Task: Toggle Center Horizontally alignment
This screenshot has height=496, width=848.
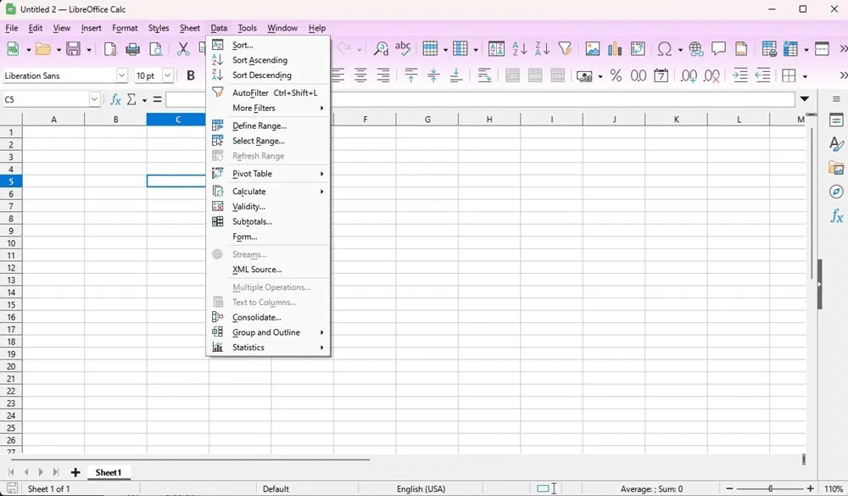Action: click(x=361, y=76)
